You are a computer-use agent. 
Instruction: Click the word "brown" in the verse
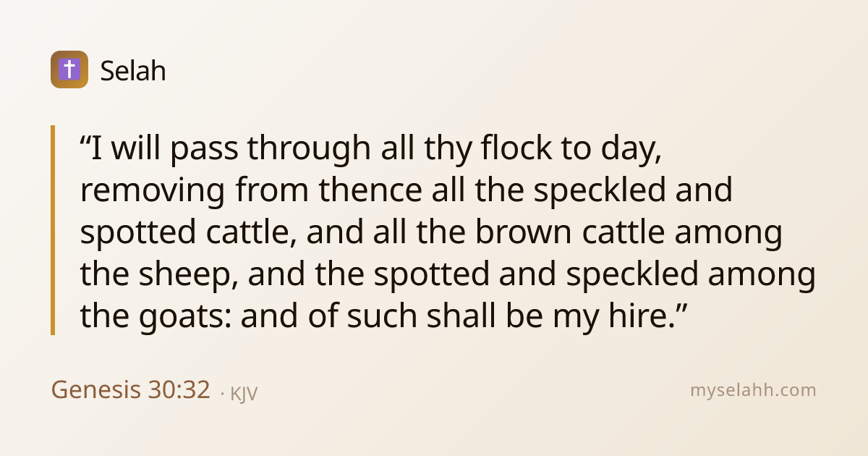point(522,232)
